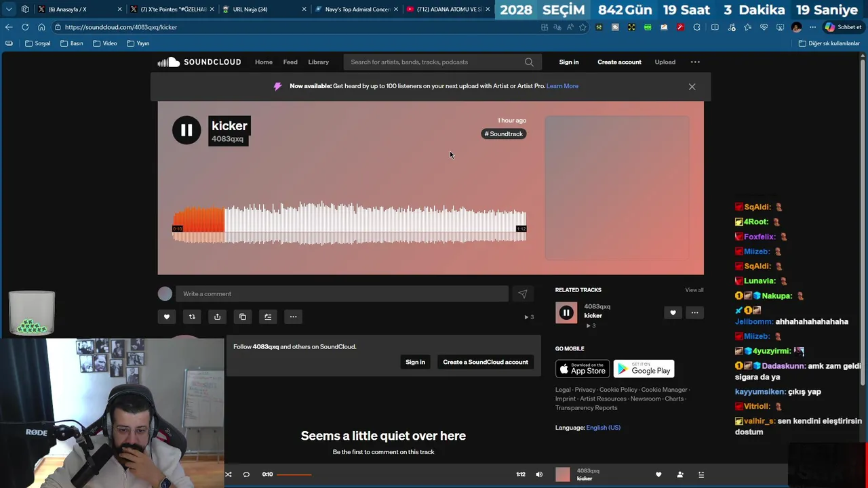Follow the artist from the player bar
Viewport: 868px width, 488px height.
point(680,474)
